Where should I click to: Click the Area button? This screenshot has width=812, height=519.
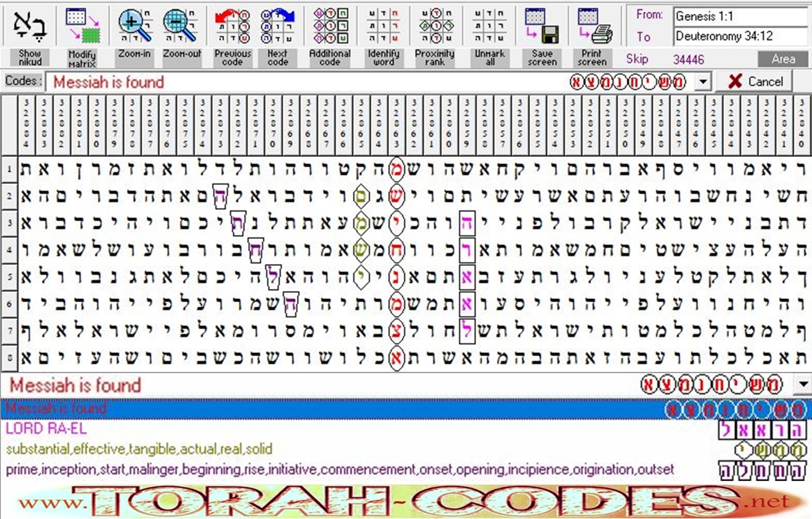783,59
